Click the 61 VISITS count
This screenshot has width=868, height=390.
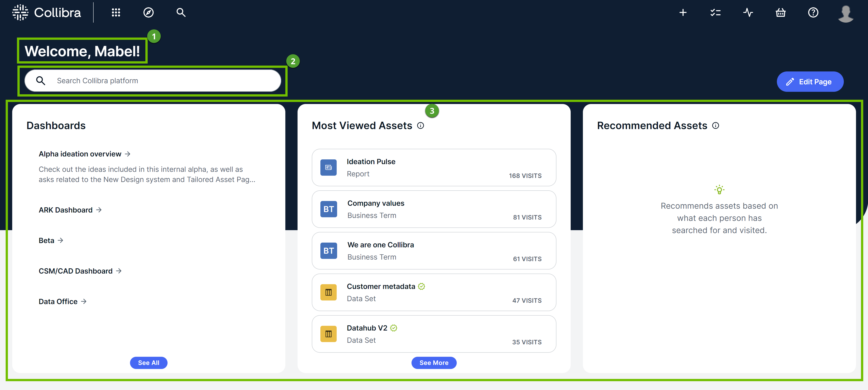tap(527, 259)
